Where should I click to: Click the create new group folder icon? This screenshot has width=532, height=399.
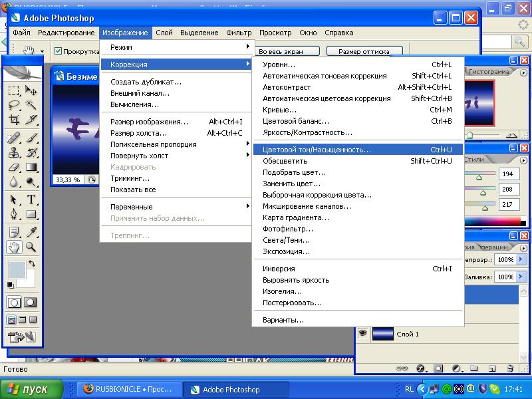click(x=474, y=368)
